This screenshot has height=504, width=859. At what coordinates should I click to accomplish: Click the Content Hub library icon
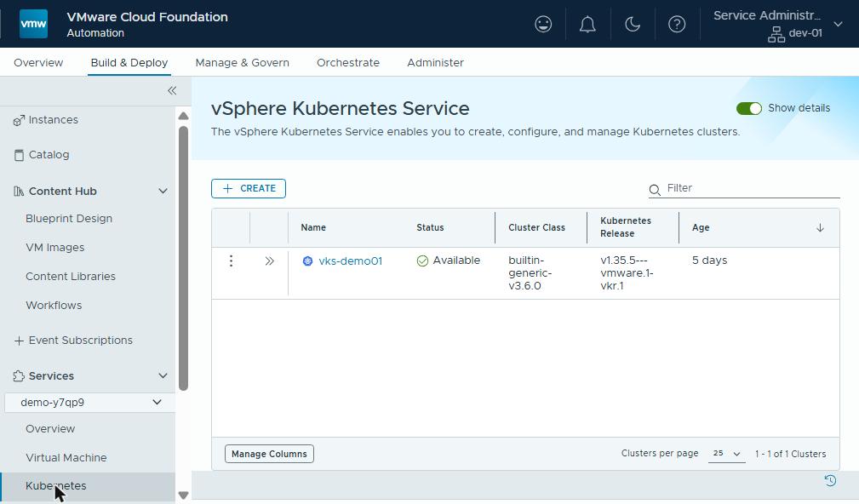click(19, 192)
